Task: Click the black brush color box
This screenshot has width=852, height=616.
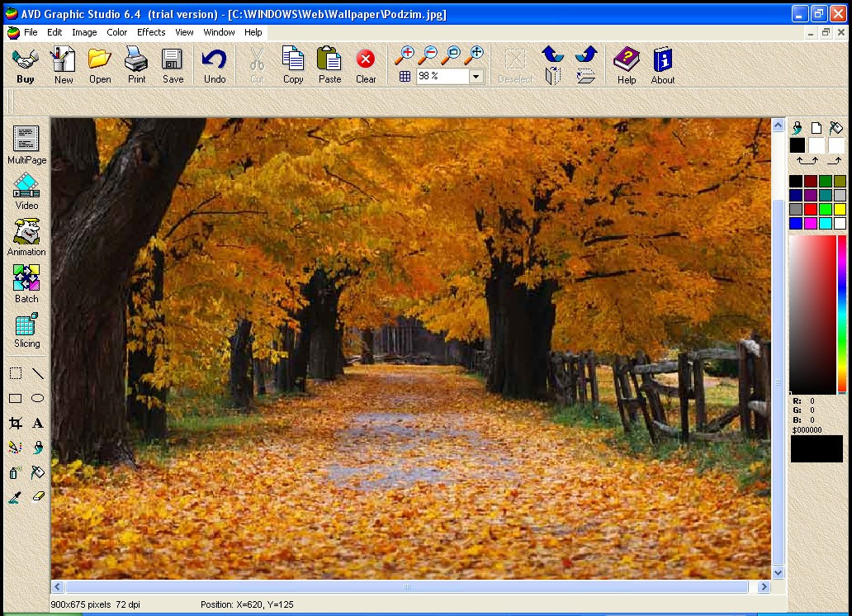Action: [x=798, y=145]
